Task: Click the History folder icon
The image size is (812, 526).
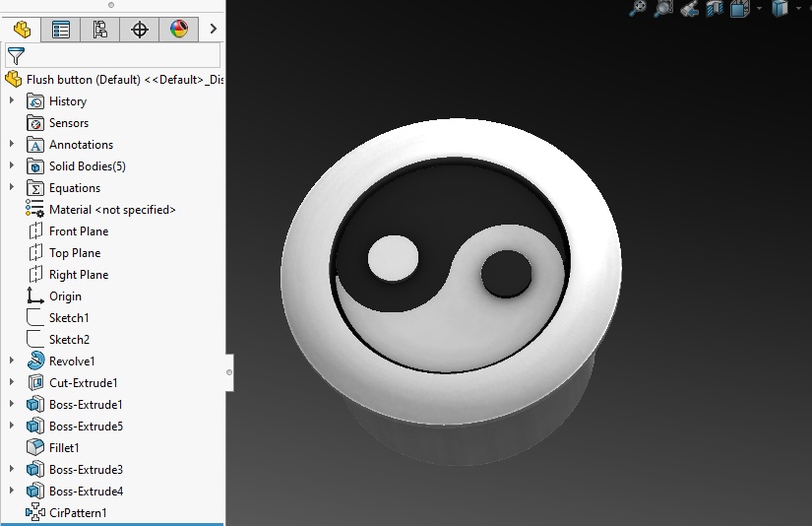Action: point(35,101)
